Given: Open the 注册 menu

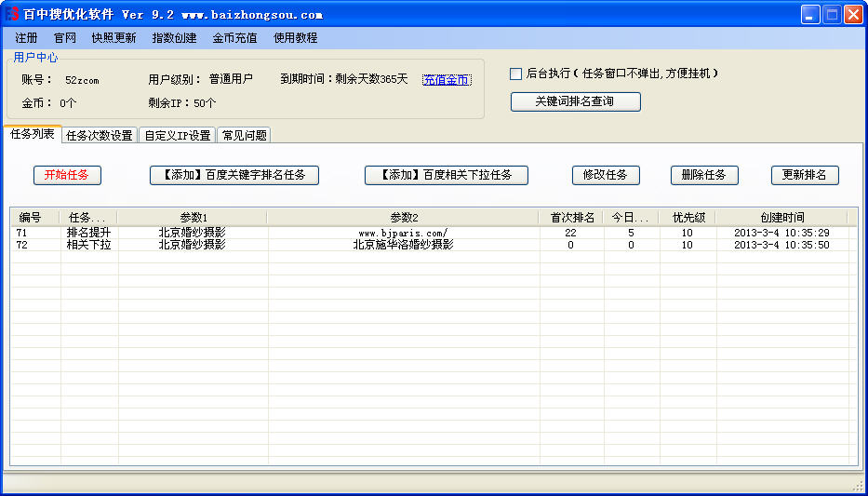Looking at the screenshot, I should click(26, 38).
